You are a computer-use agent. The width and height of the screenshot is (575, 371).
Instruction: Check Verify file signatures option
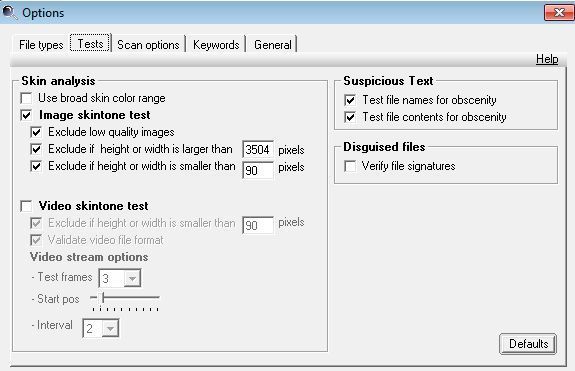[350, 166]
